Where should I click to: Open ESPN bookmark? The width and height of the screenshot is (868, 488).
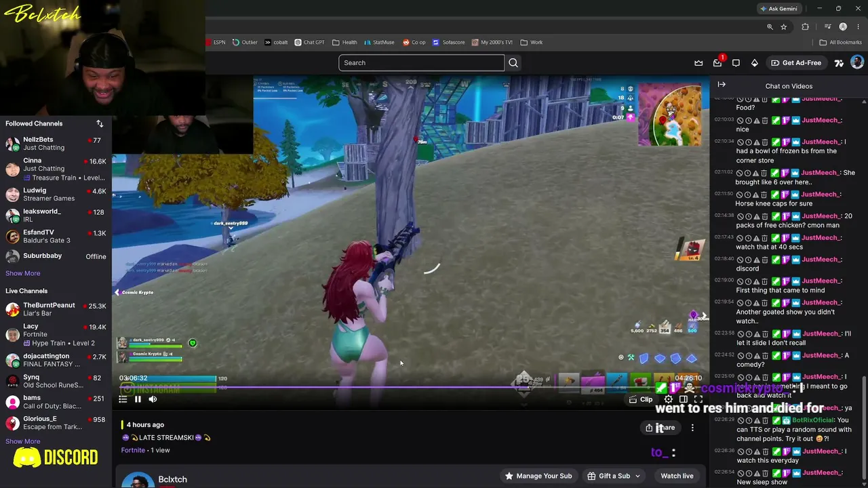point(216,42)
